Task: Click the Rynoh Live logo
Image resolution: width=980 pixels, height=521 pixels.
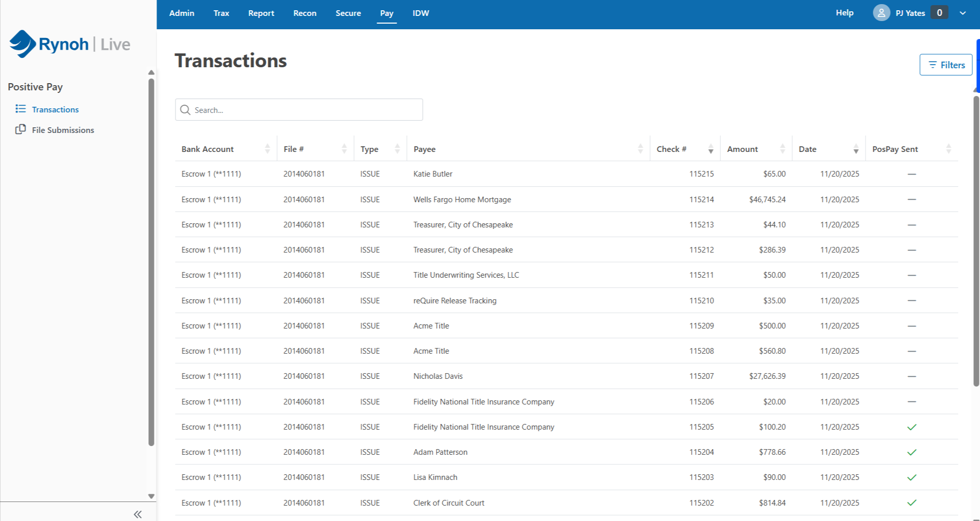Action: point(70,44)
